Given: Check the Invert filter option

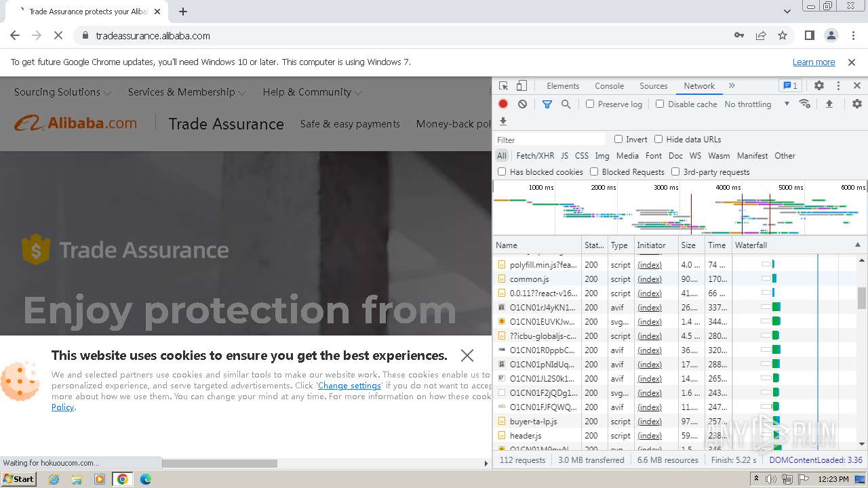Looking at the screenshot, I should tap(618, 139).
